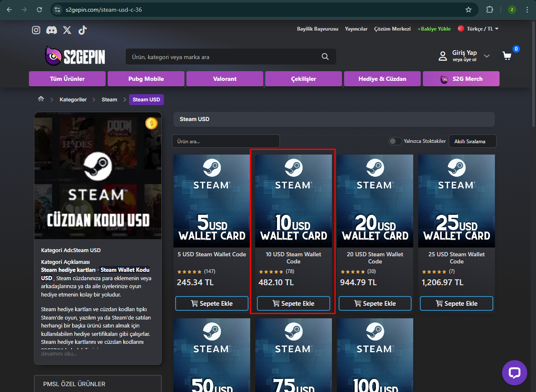This screenshot has width=536, height=392.
Task: Open the 20 USD wallet card image
Action: click(375, 201)
